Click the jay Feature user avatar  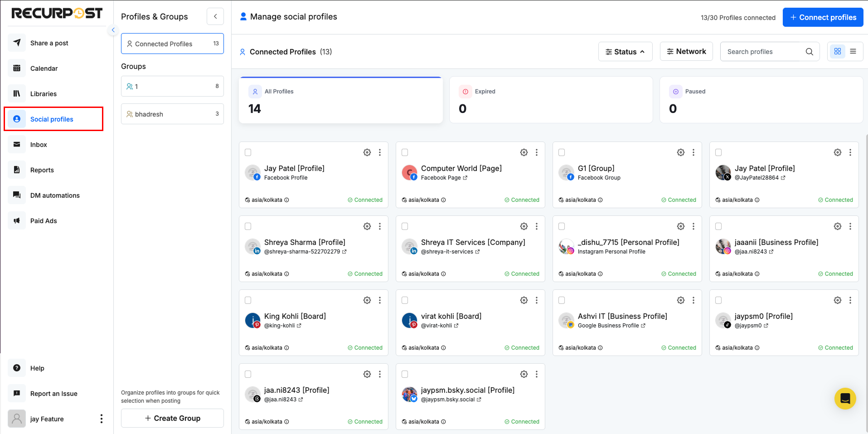click(17, 419)
